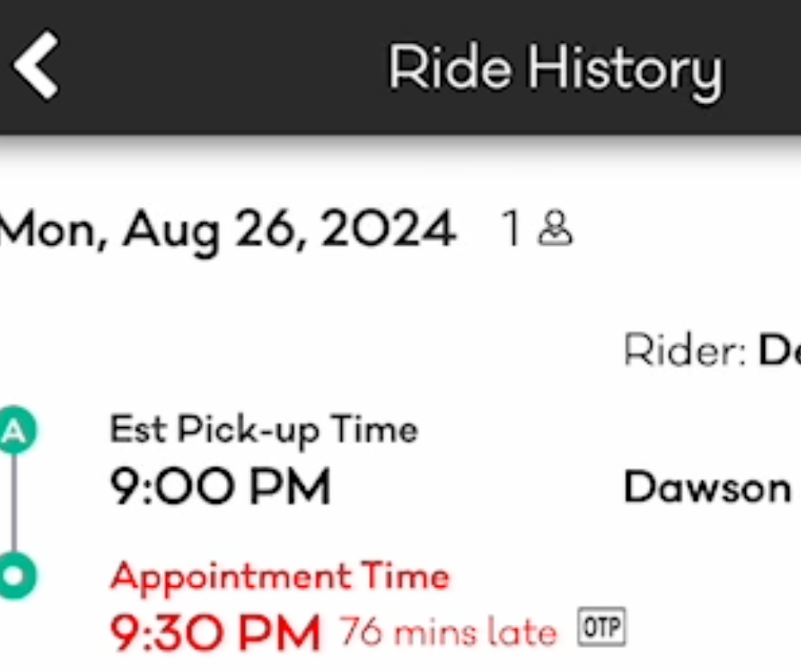801x672 pixels.
Task: Select the green drop-off circle marker
Action: [x=13, y=575]
